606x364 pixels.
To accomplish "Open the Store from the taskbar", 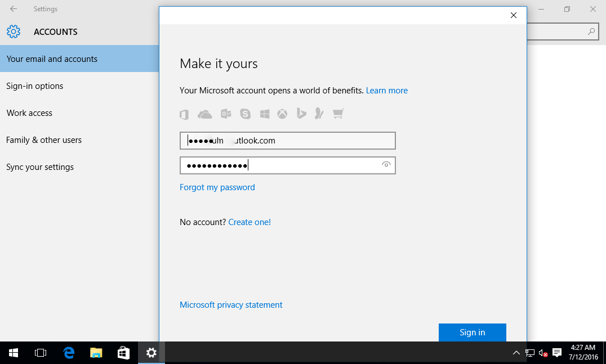I will (124, 353).
